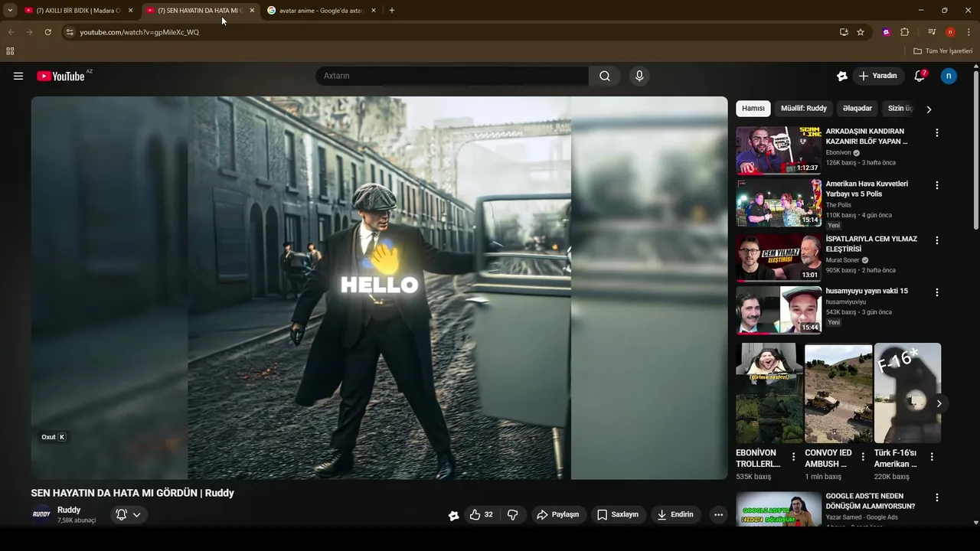This screenshot has width=980, height=551.
Task: Like the video with the thumbs-up button
Action: (x=481, y=514)
